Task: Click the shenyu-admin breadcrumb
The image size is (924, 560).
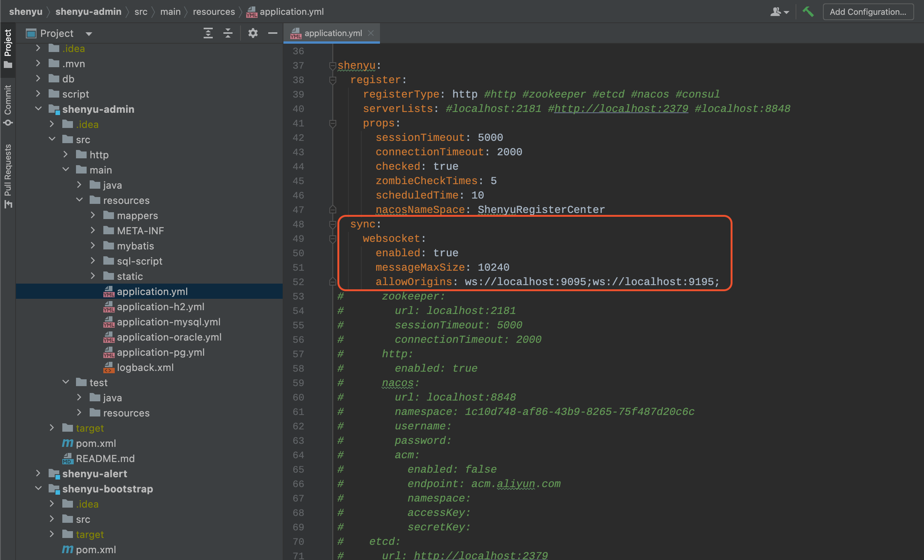Action: tap(88, 12)
